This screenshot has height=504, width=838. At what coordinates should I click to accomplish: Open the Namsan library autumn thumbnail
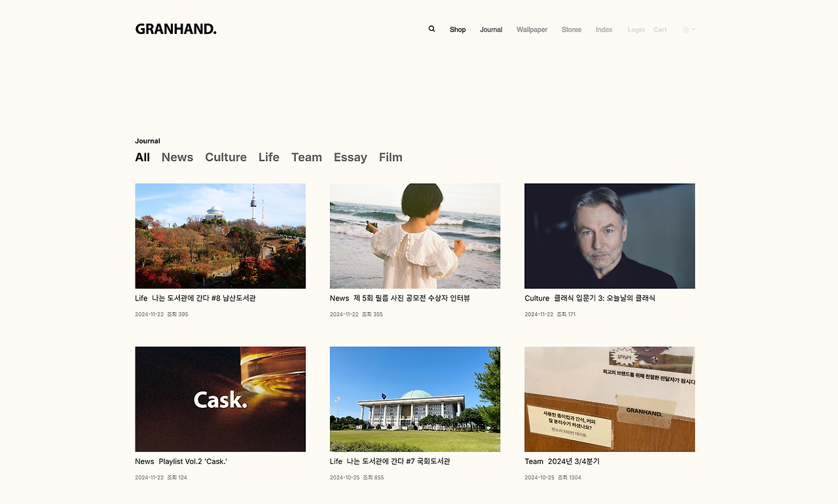220,236
